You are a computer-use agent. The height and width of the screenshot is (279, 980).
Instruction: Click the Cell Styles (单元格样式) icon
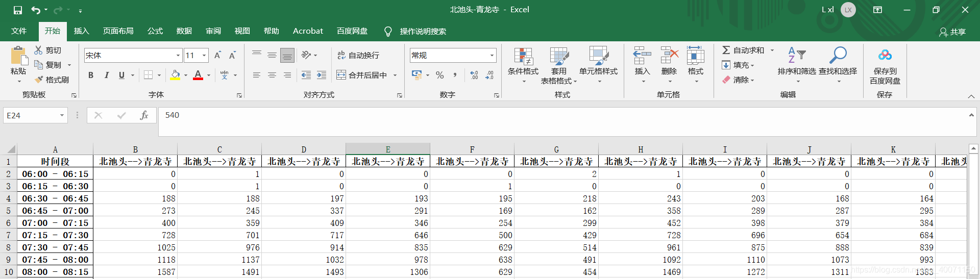pyautogui.click(x=598, y=56)
